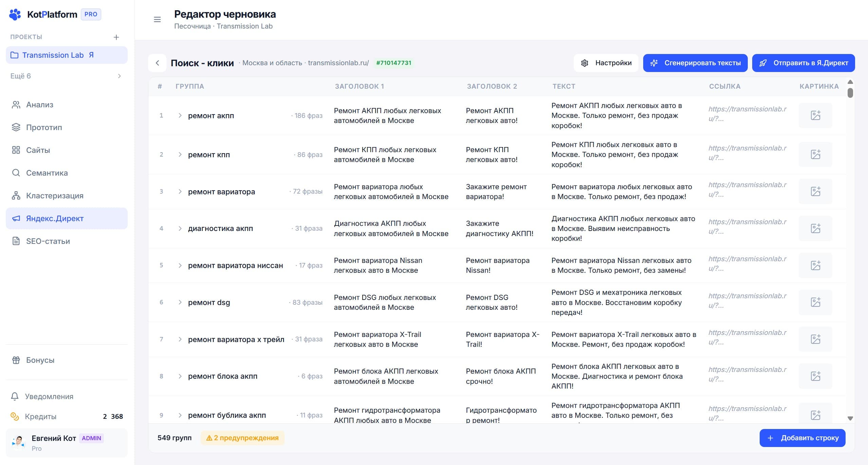Expand the Ещё 6 projects list

point(67,76)
